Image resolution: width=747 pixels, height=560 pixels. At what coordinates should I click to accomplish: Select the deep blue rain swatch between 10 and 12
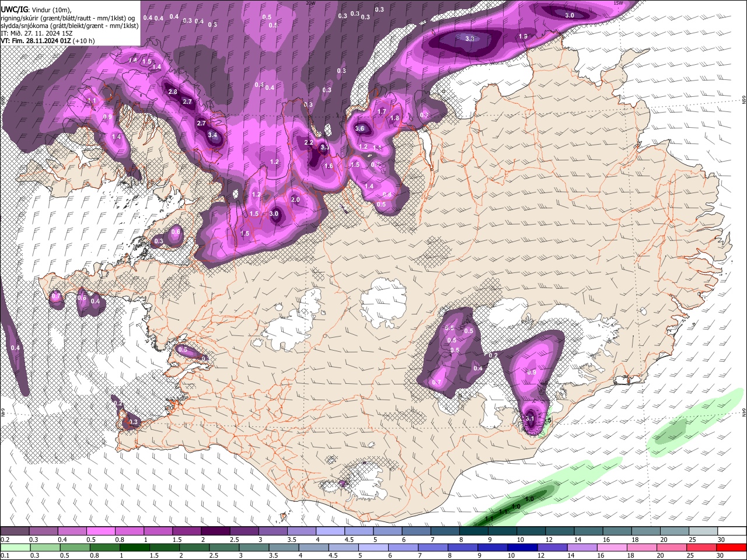click(523, 547)
